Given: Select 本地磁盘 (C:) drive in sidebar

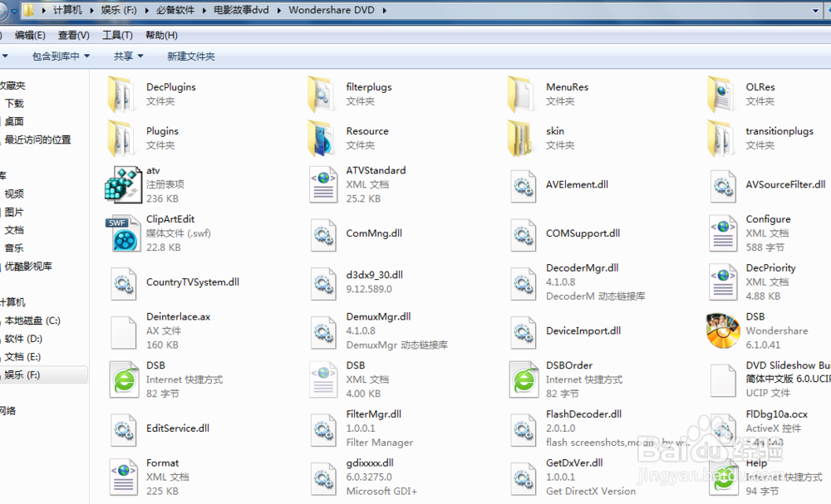Looking at the screenshot, I should [x=32, y=321].
